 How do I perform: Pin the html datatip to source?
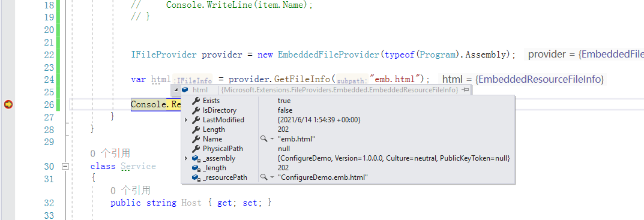(x=465, y=90)
